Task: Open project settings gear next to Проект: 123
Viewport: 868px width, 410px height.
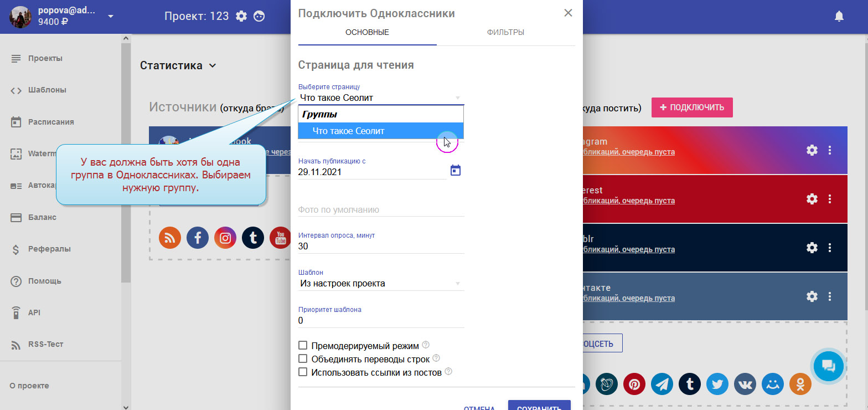Action: pos(241,16)
